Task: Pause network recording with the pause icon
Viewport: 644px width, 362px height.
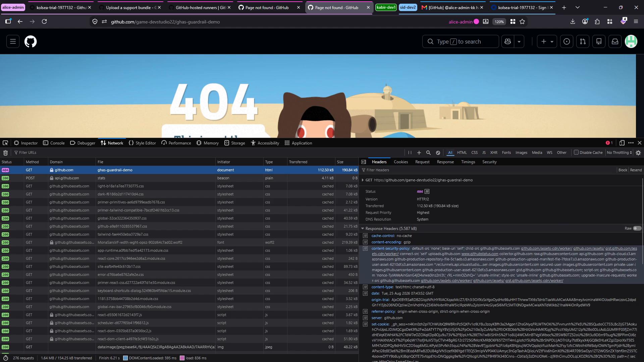Action: tap(410, 153)
